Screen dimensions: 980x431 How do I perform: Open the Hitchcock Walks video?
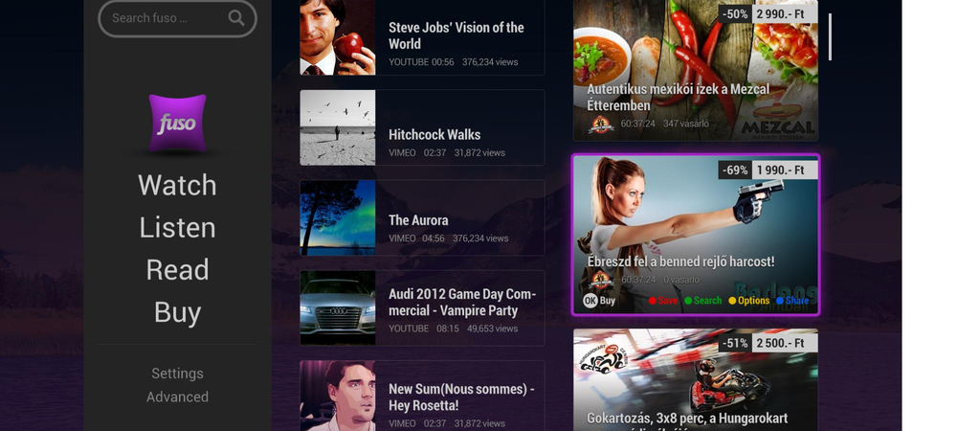(x=422, y=127)
